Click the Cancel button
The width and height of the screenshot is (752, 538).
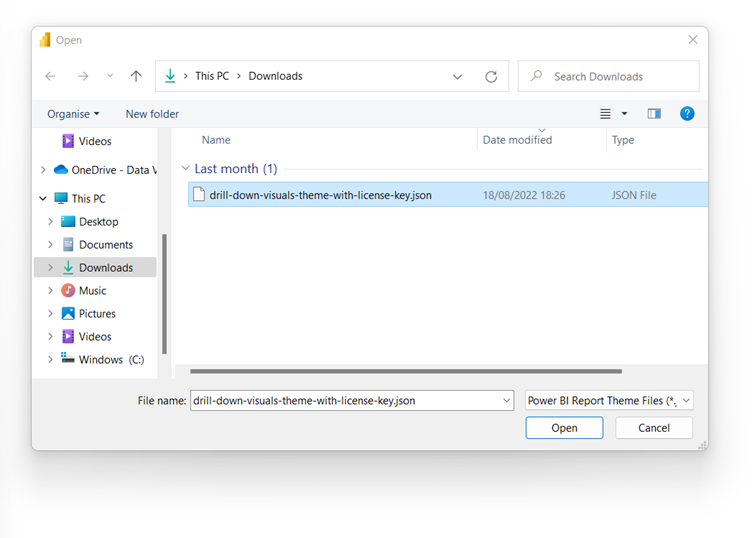click(x=654, y=428)
